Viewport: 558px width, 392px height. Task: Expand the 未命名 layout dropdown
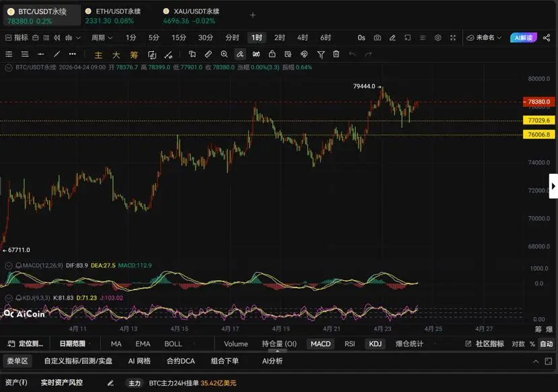484,37
